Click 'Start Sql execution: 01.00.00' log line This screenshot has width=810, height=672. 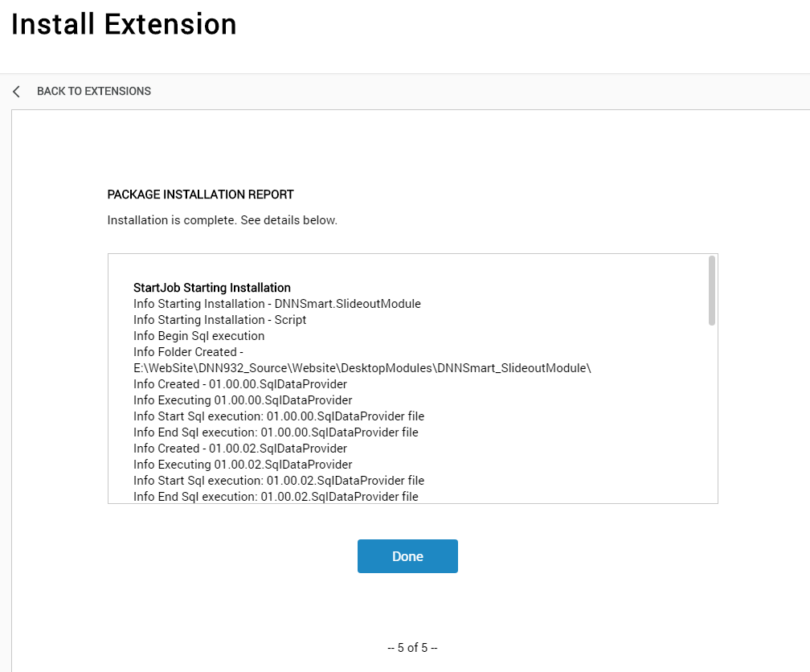[x=279, y=416]
